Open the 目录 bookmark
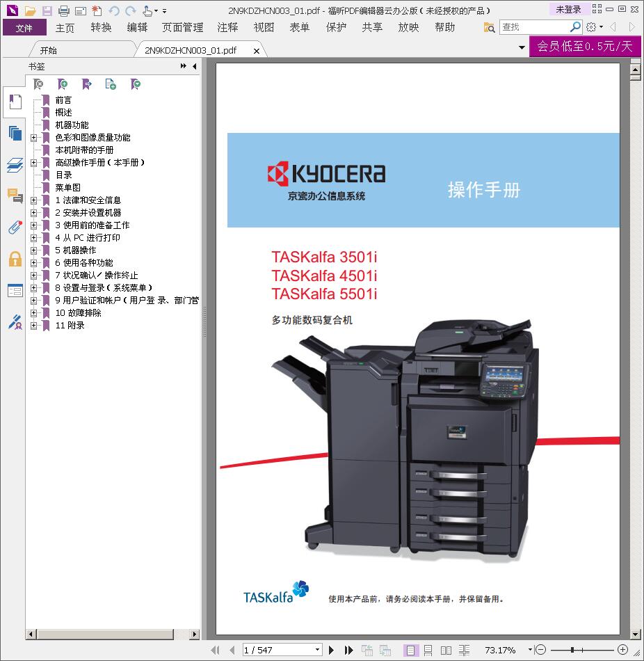 pyautogui.click(x=64, y=175)
